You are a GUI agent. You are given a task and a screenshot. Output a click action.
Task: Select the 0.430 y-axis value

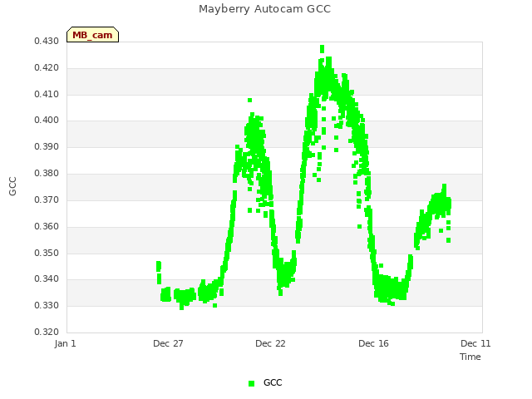(x=47, y=42)
